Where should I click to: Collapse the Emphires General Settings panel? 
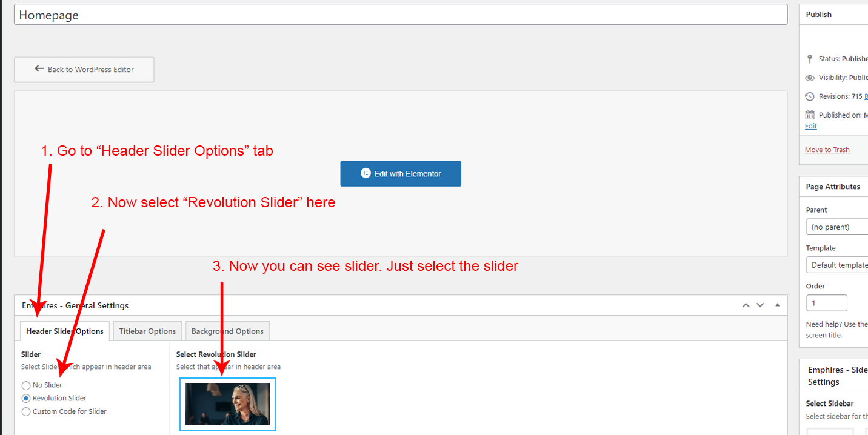(x=778, y=305)
